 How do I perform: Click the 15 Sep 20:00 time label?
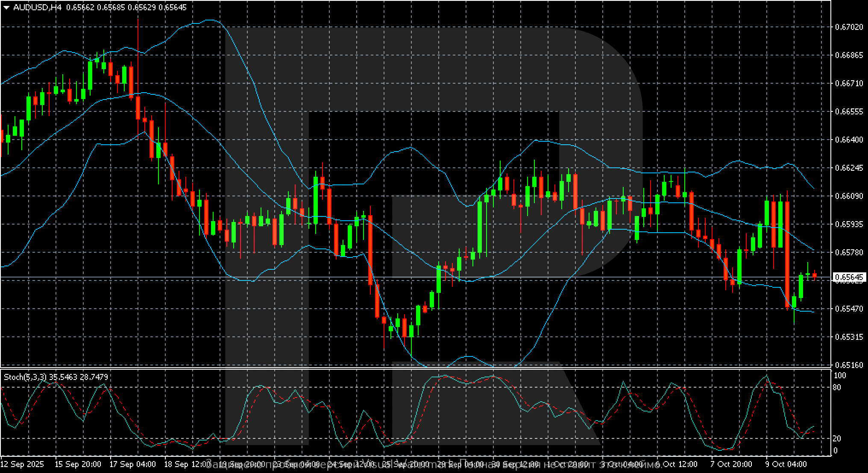78,464
